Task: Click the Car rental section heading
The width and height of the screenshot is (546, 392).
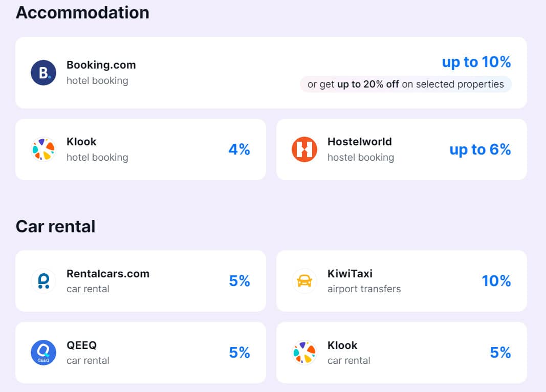Action: point(55,226)
